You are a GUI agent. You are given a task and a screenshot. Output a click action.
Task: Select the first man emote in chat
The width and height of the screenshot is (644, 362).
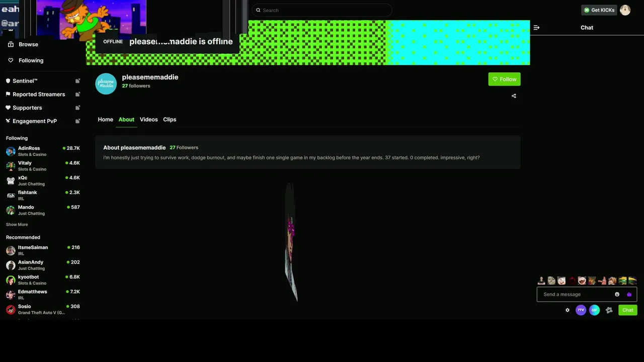[541, 281]
